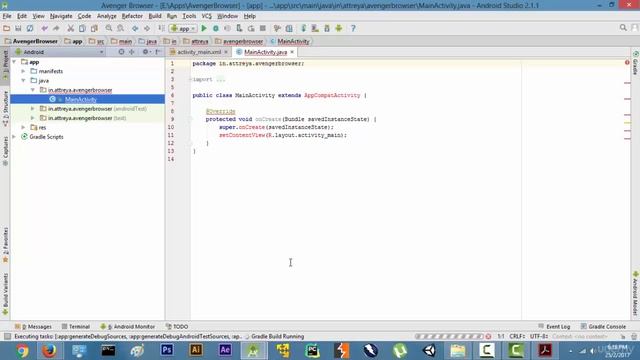Expand the manifests folder node

(24, 71)
